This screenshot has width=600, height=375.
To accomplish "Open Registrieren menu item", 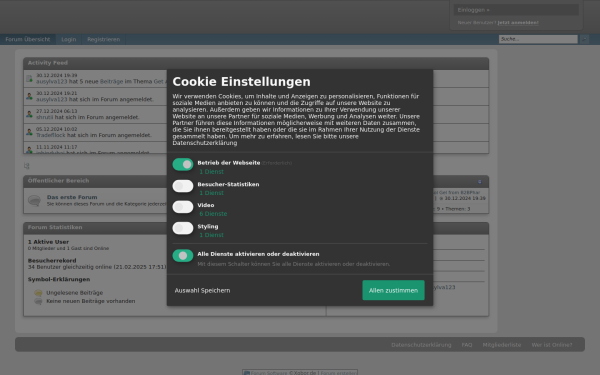I will coord(104,39).
